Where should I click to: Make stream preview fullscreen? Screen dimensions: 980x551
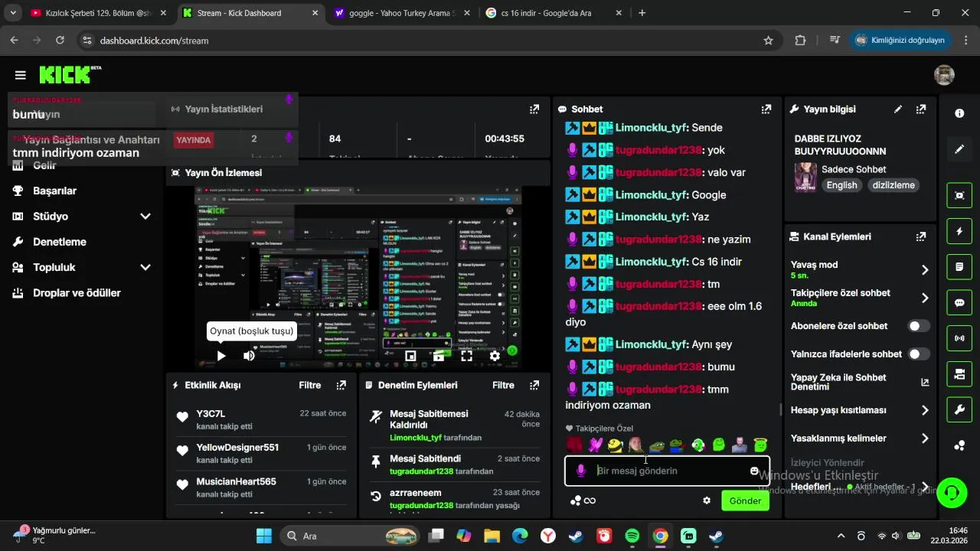point(466,356)
